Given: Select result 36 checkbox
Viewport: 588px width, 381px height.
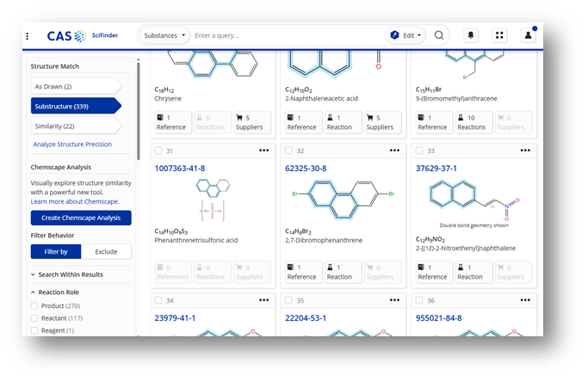Looking at the screenshot, I should [x=419, y=300].
